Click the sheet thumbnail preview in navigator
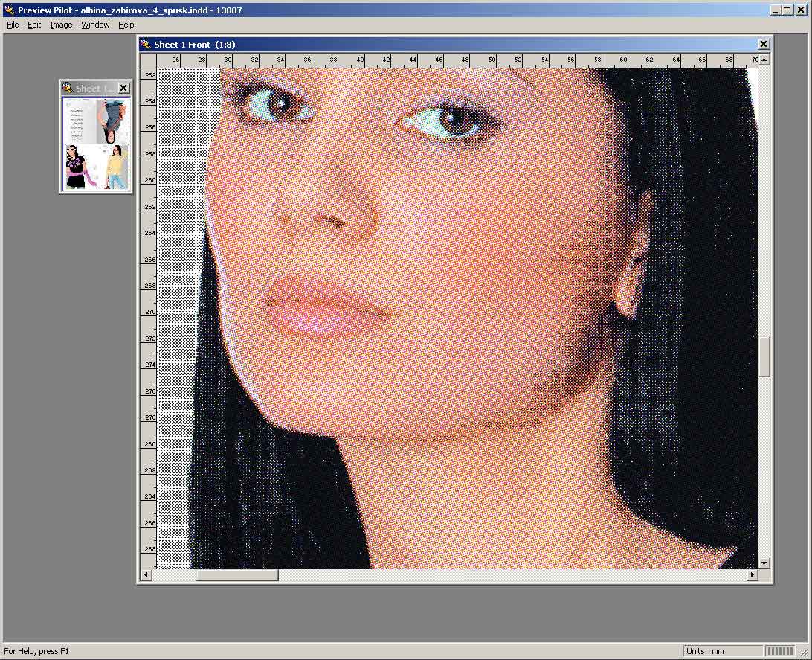 95,144
